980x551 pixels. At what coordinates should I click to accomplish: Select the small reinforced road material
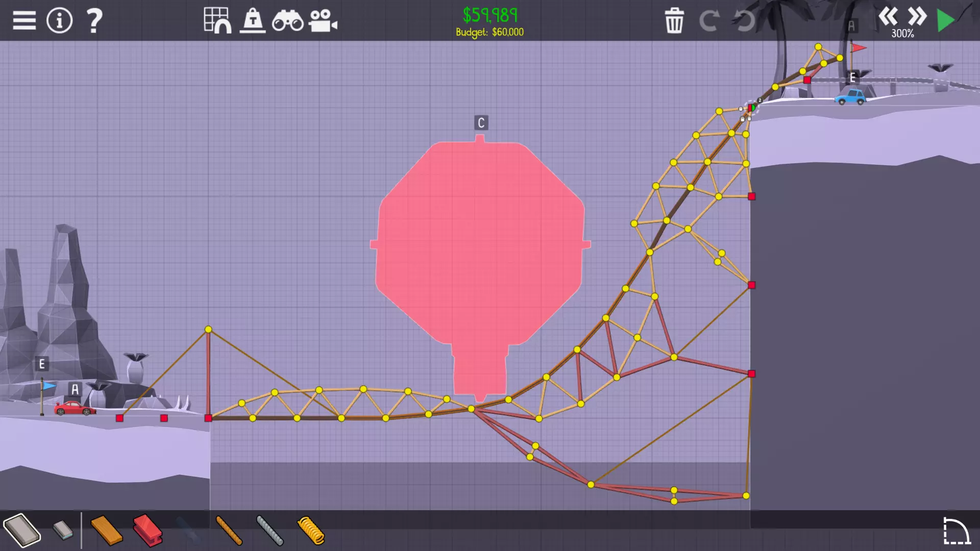point(63,531)
